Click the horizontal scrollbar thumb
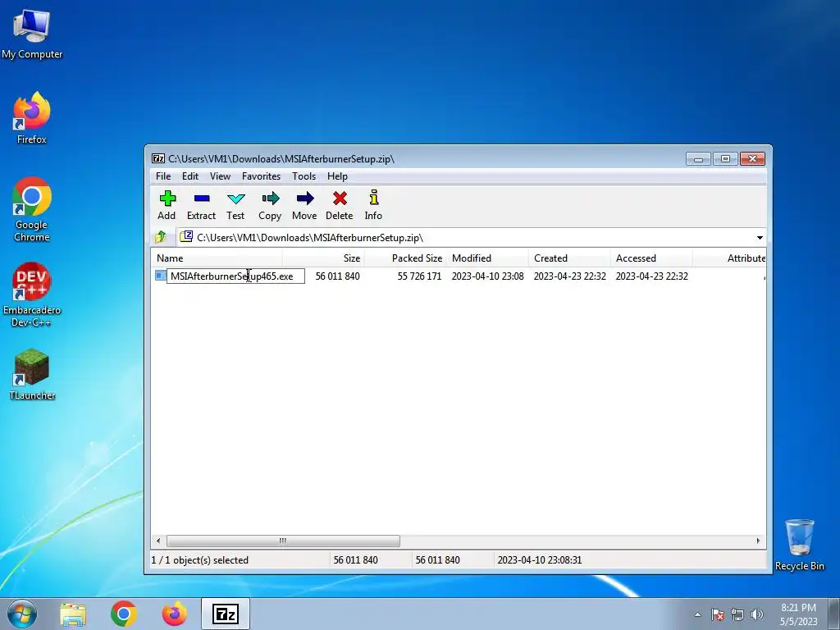This screenshot has width=840, height=630. (x=283, y=541)
